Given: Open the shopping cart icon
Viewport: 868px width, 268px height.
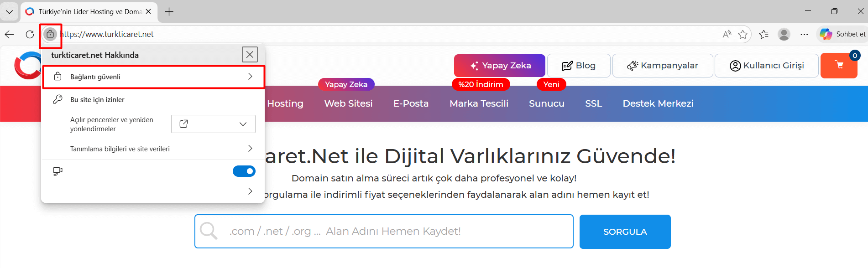Looking at the screenshot, I should 838,66.
